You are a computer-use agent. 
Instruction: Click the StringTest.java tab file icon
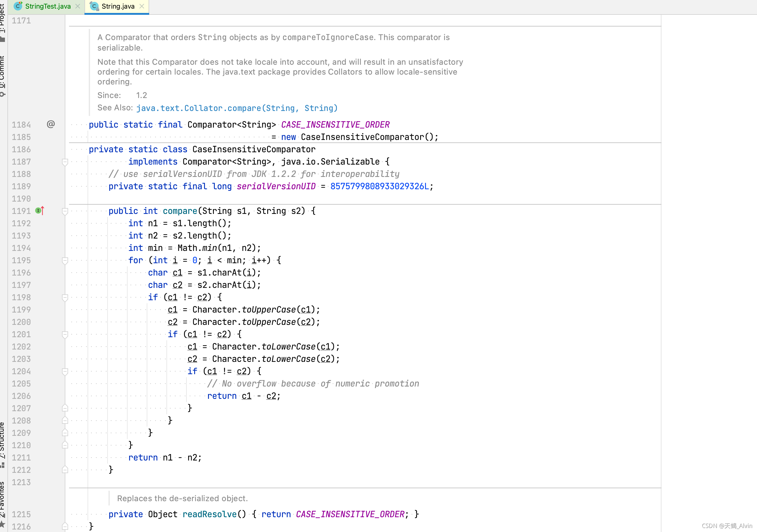click(18, 6)
